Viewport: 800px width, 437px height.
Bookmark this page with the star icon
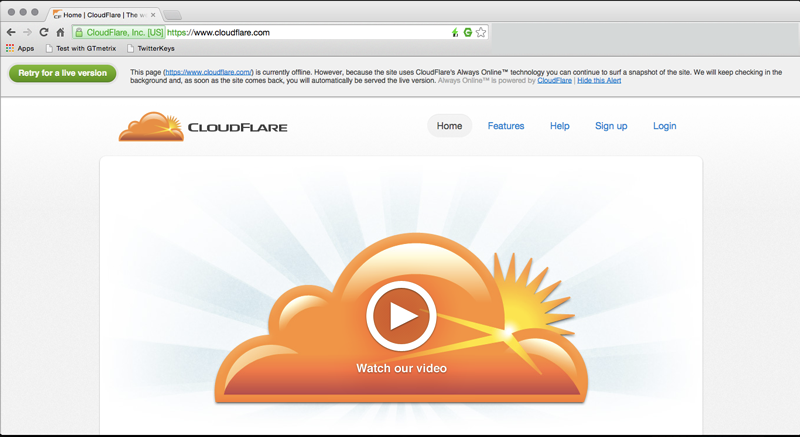(x=481, y=33)
